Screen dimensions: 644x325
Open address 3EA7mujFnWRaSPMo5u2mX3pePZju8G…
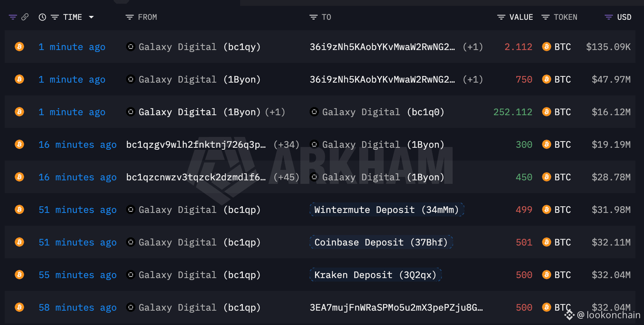coord(396,308)
